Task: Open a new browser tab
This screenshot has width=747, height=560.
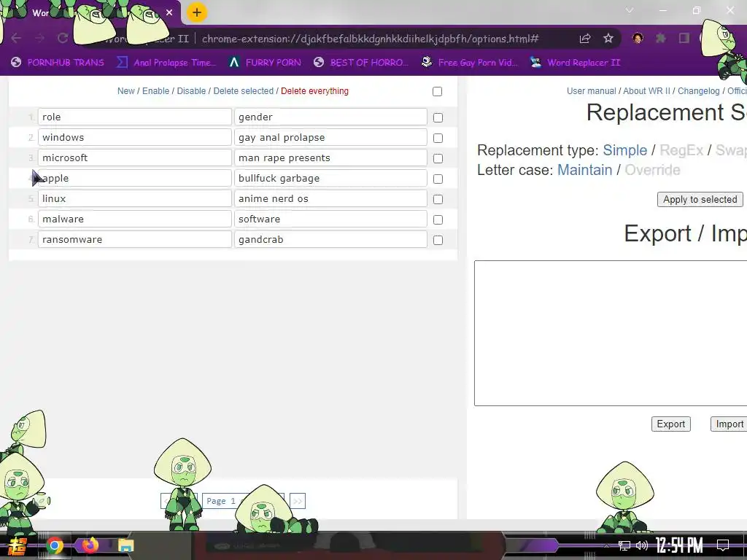Action: 197,12
